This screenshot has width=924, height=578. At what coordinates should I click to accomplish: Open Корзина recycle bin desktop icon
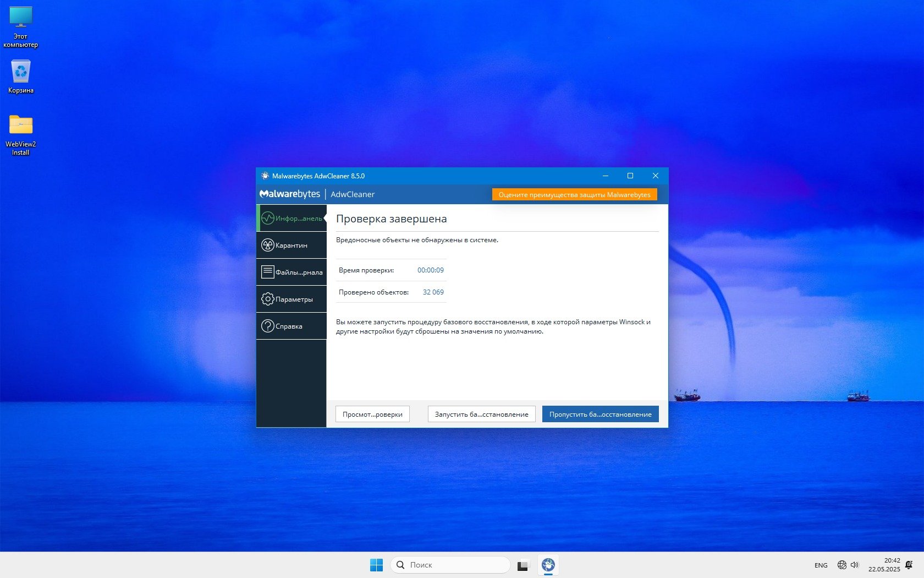click(x=21, y=72)
